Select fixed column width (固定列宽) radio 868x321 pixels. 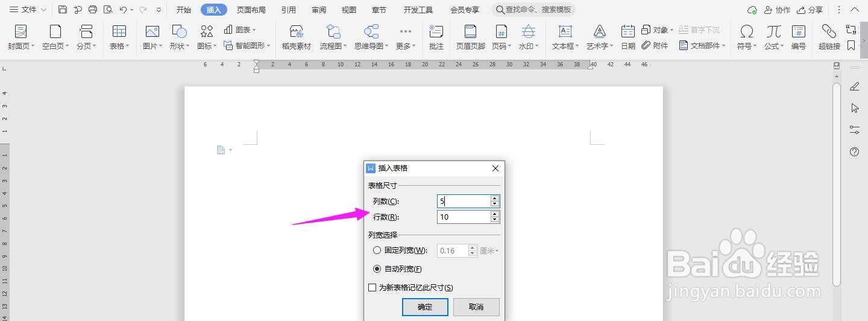(377, 250)
